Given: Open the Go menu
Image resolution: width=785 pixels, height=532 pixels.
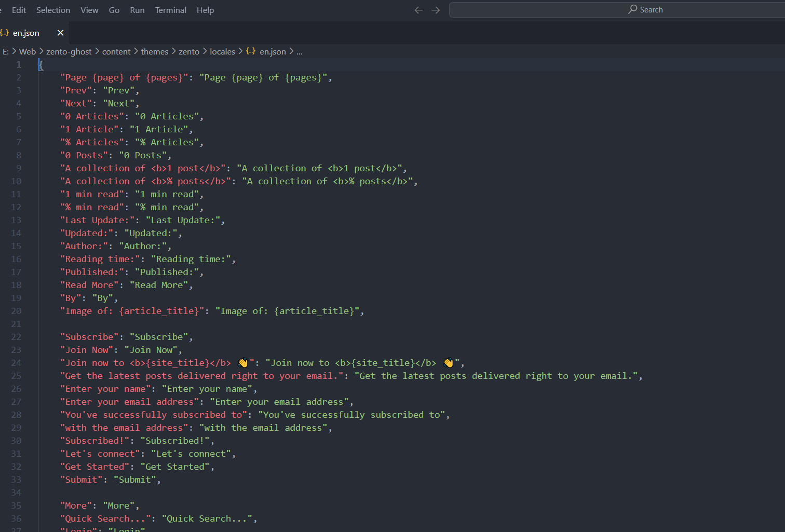Looking at the screenshot, I should click(114, 10).
